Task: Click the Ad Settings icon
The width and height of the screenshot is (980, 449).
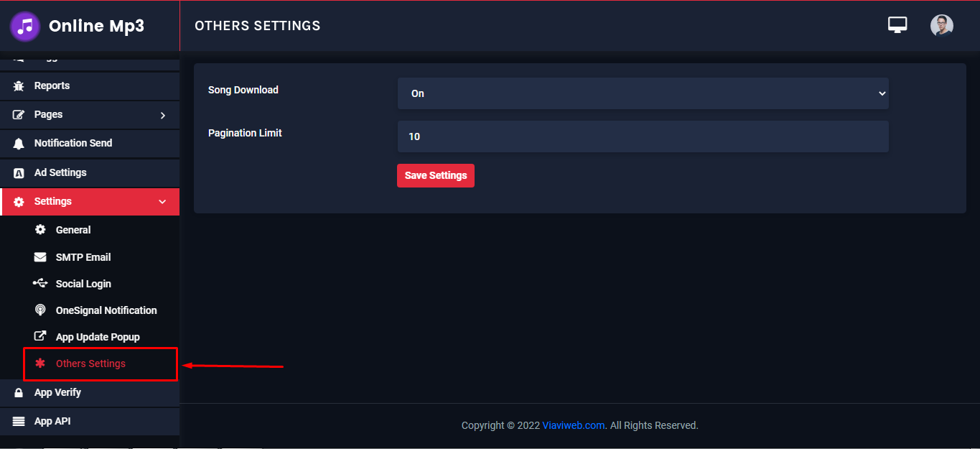Action: (x=19, y=173)
